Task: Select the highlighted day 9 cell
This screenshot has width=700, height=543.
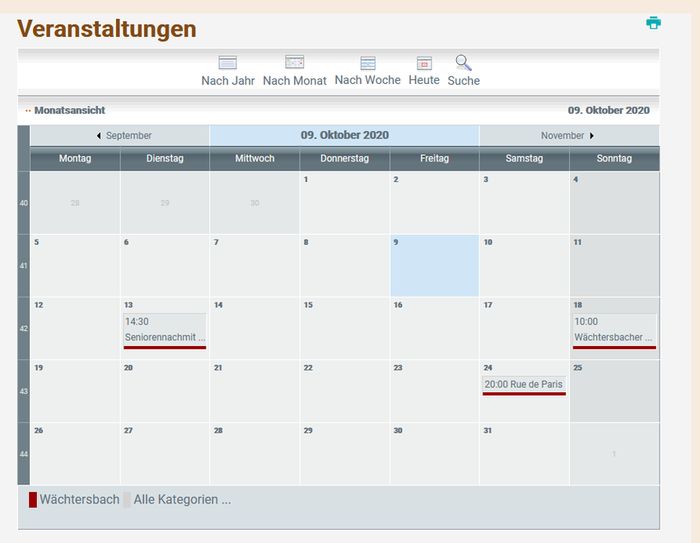Action: 434,266
